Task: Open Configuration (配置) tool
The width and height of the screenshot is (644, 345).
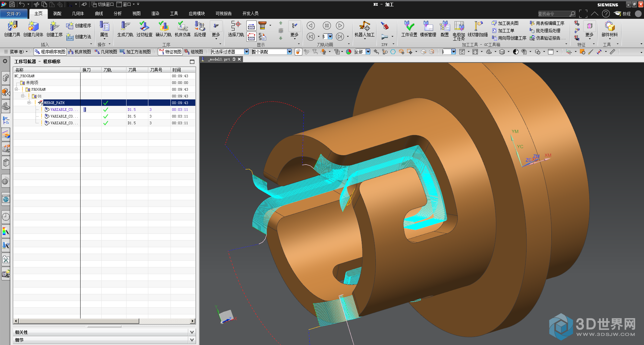Action: click(x=445, y=29)
